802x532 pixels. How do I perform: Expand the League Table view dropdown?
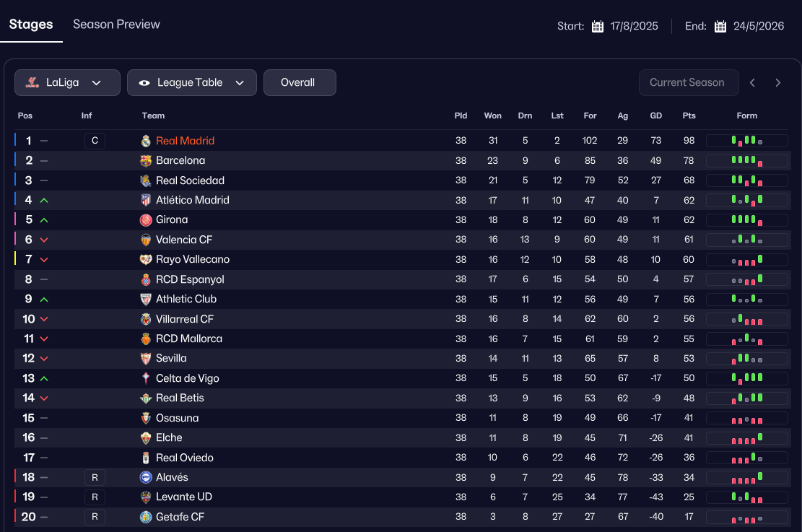point(192,83)
